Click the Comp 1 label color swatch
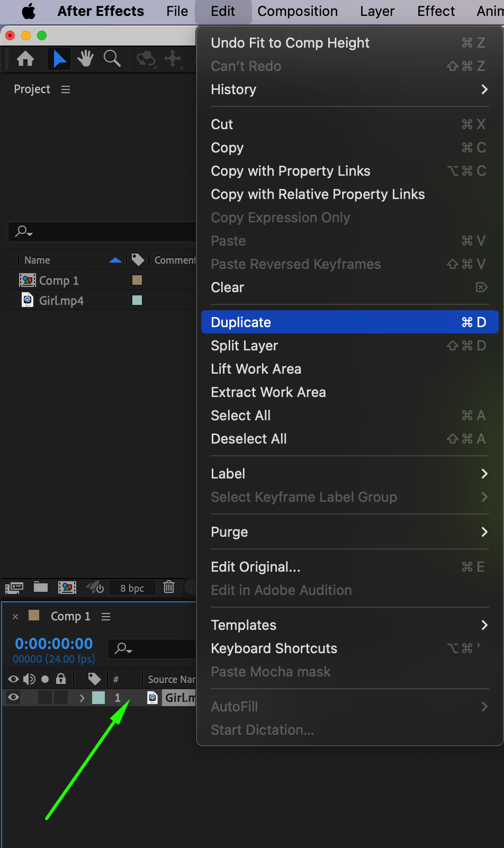Image resolution: width=504 pixels, height=848 pixels. [137, 280]
